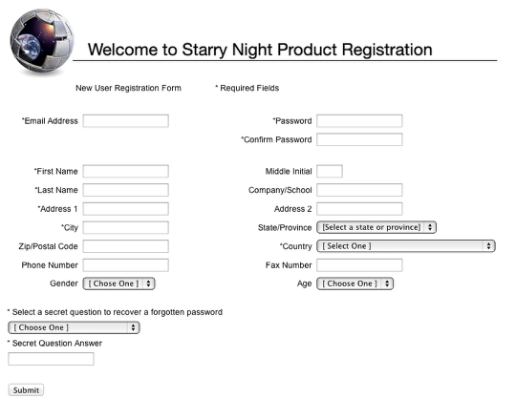Screen dimensions: 516x420
Task: Click the Secret Question Answer box
Action: pyautogui.click(x=51, y=359)
